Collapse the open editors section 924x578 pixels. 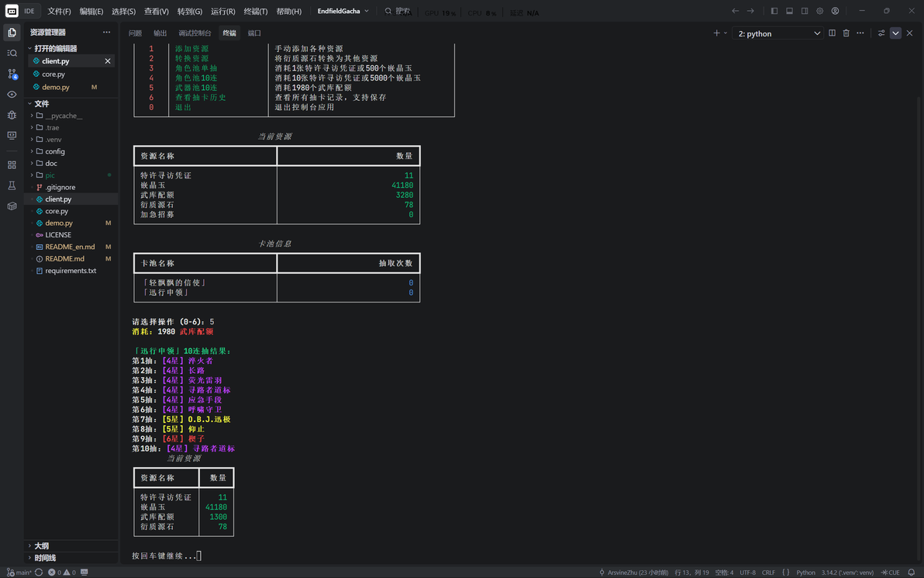click(x=72, y=48)
